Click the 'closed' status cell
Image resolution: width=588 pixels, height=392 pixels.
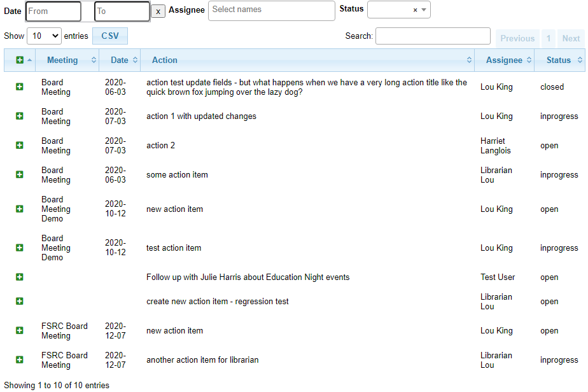tap(552, 87)
